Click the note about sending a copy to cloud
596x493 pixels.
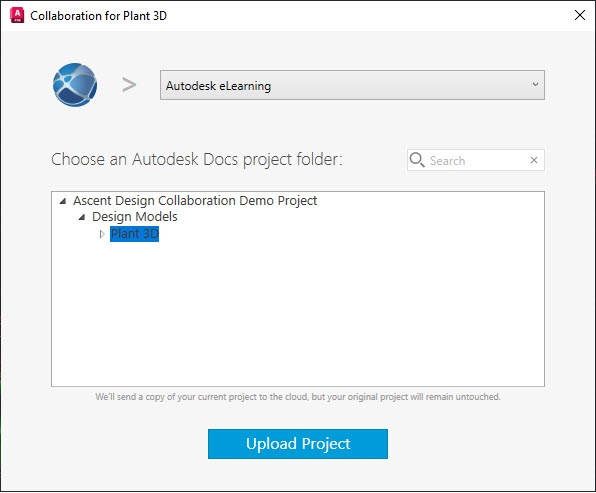pyautogui.click(x=298, y=397)
